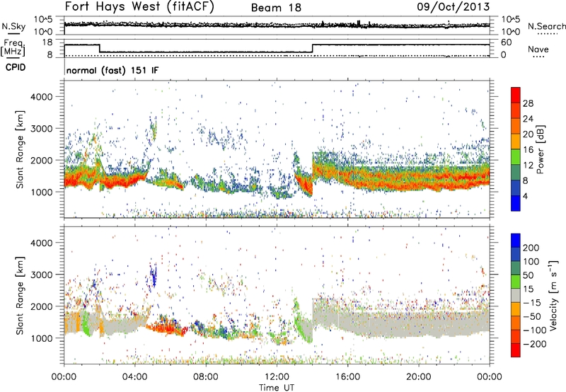Click the '-100' velocity colorbar value
The width and height of the screenshot is (566, 392).
pyautogui.click(x=534, y=330)
